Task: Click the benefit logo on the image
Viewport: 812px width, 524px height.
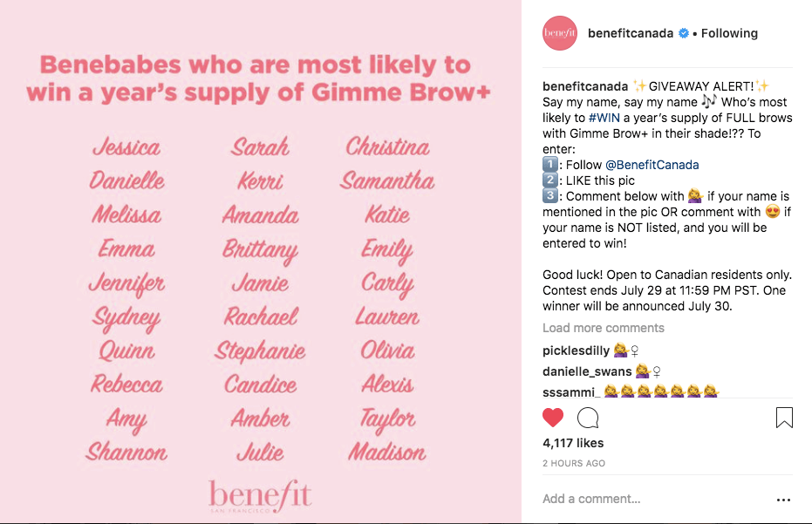Action: click(260, 496)
